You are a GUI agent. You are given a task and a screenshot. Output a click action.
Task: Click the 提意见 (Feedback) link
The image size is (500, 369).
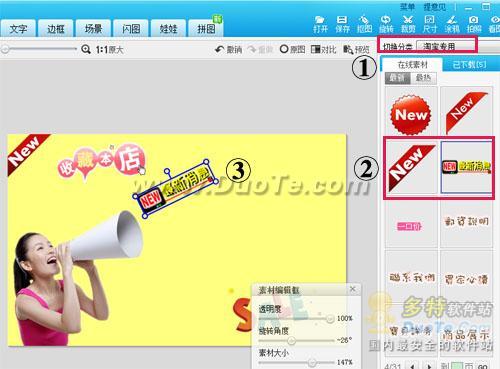pos(434,7)
